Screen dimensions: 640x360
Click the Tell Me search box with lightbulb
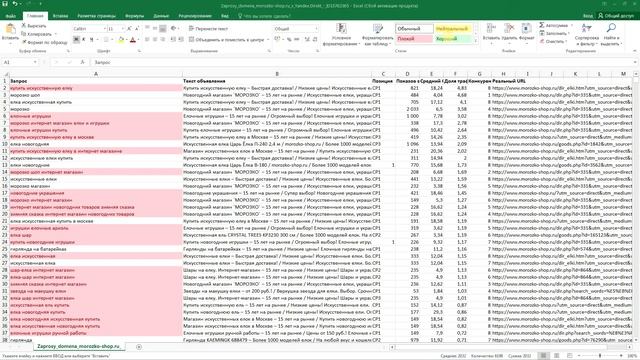264,16
